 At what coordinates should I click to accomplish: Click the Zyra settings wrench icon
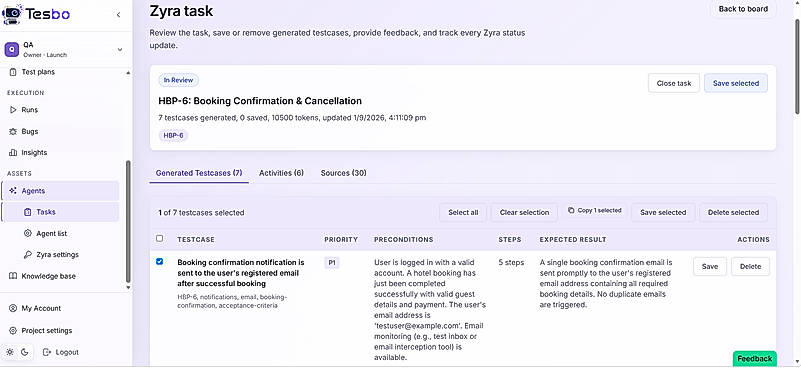pyautogui.click(x=28, y=255)
